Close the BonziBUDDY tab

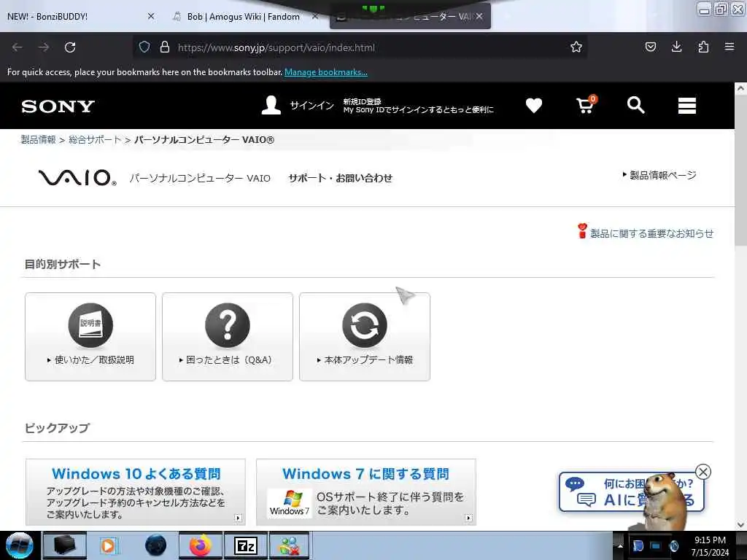click(x=151, y=16)
